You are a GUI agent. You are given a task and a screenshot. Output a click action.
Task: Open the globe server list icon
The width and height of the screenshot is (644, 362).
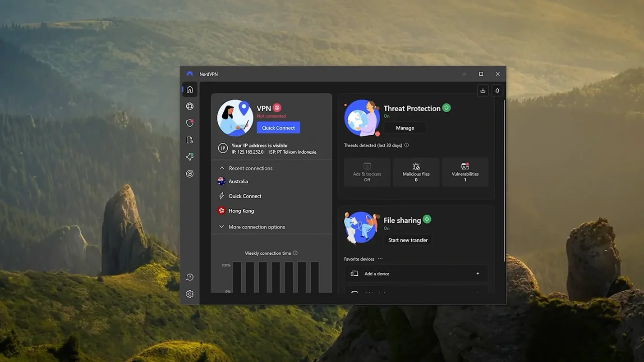tap(190, 106)
